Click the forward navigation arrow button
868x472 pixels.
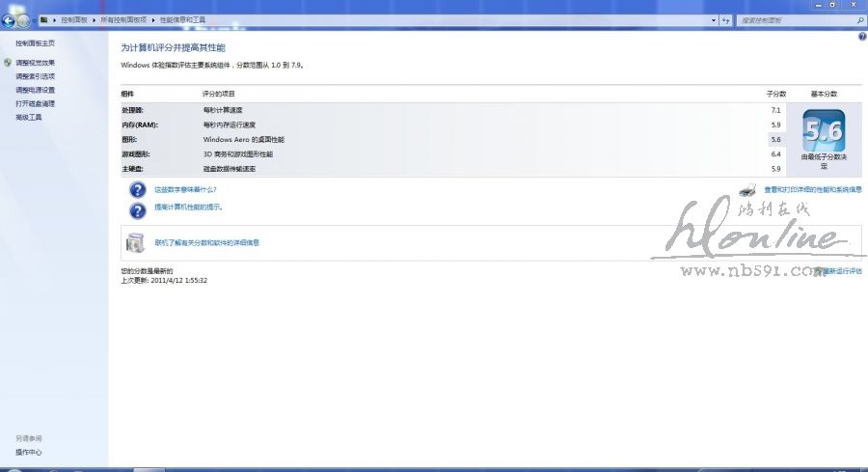pyautogui.click(x=23, y=20)
